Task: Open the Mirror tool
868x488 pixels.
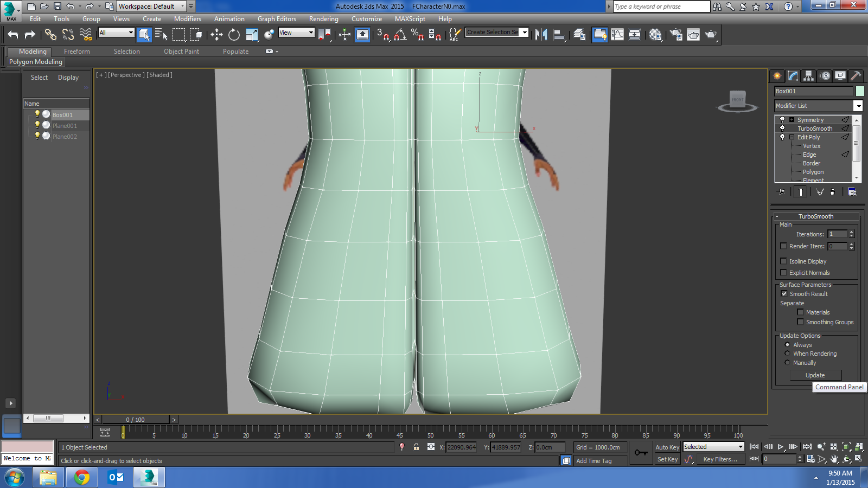Action: [541, 34]
